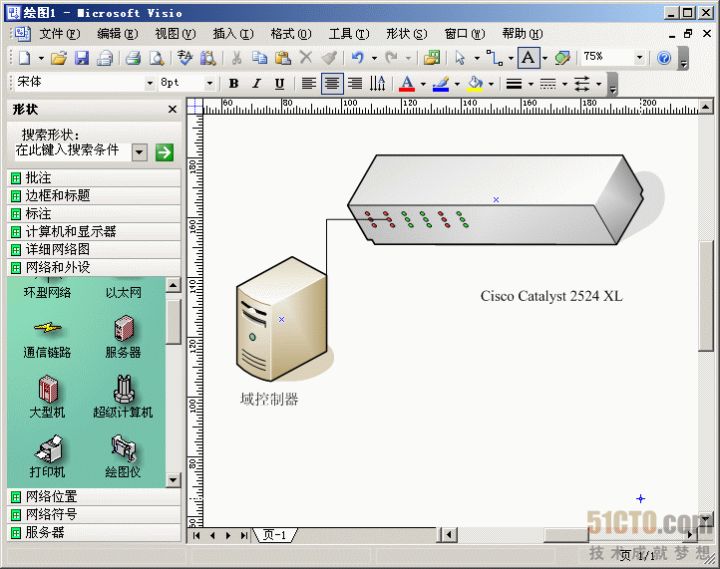Click the Undo arrow icon
Viewport: 720px width, 569px height.
pyautogui.click(x=357, y=58)
